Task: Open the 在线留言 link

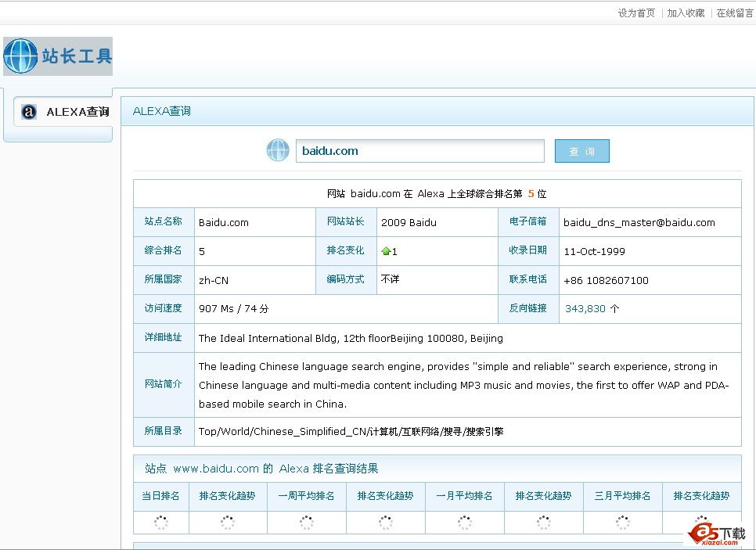Action: pyautogui.click(x=735, y=13)
